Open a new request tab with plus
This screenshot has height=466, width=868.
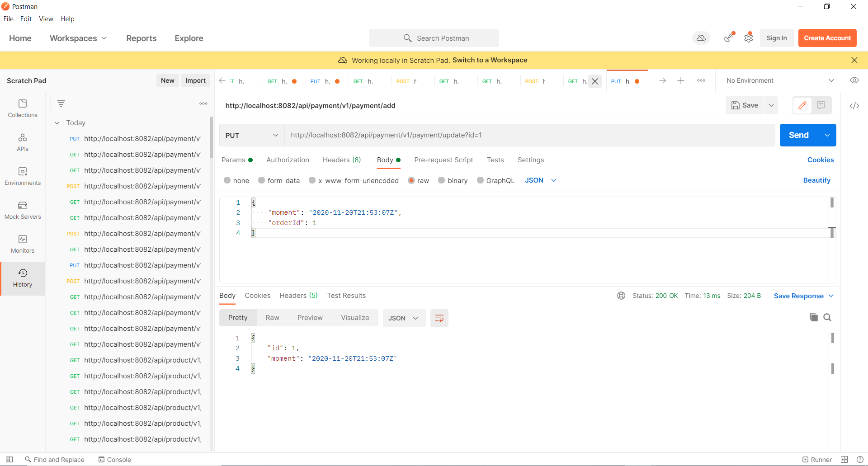click(681, 80)
